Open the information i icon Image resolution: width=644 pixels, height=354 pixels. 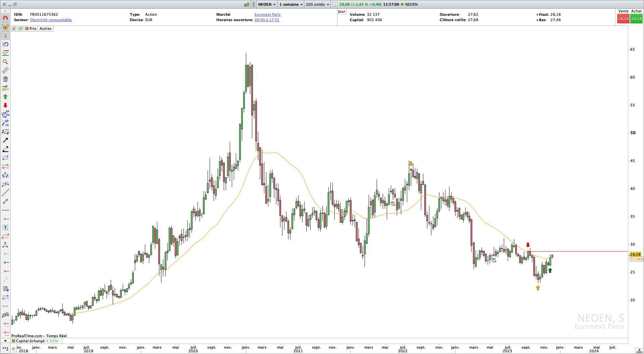(x=335, y=4)
